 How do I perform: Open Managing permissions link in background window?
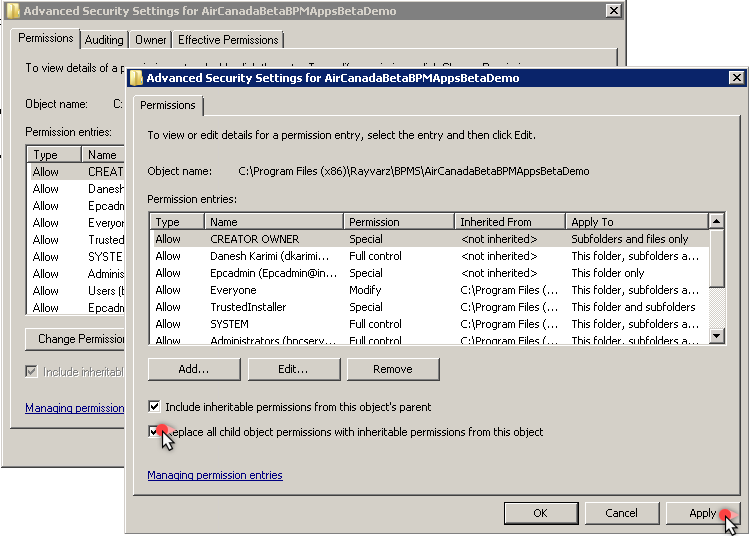coord(75,408)
